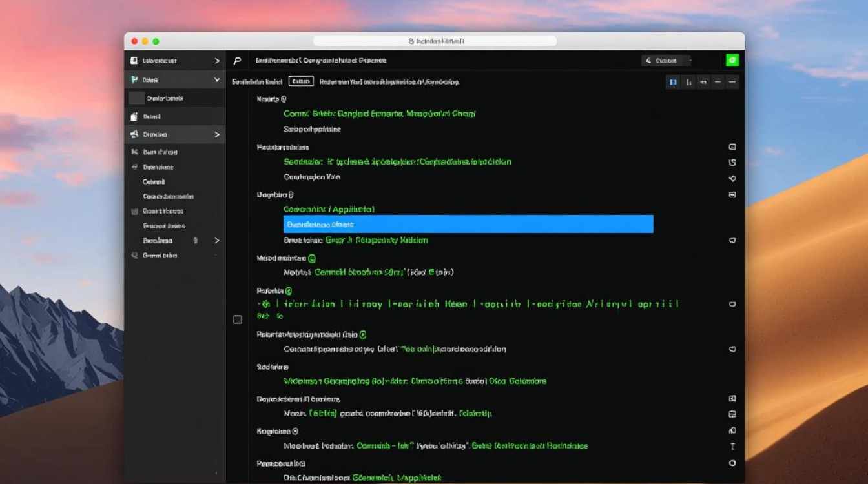Click the book icon at sidebar top
The height and width of the screenshot is (484, 868).
[134, 61]
